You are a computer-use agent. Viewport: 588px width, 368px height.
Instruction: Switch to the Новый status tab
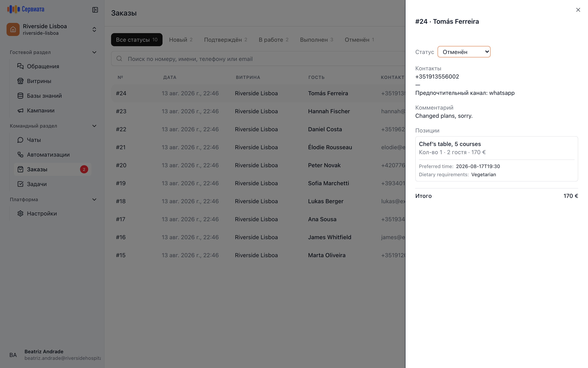click(181, 40)
